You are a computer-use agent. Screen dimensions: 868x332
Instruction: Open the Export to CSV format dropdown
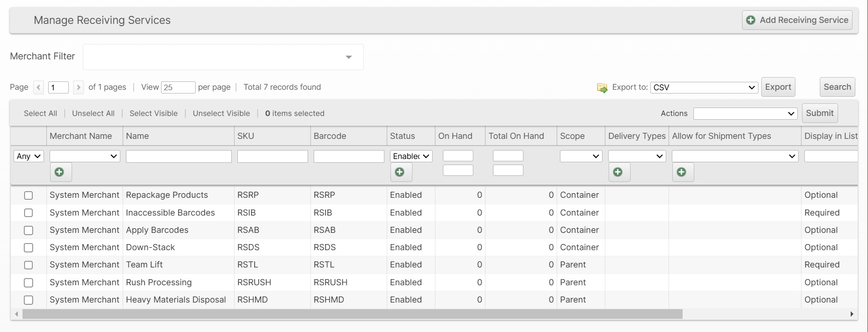pyautogui.click(x=704, y=87)
